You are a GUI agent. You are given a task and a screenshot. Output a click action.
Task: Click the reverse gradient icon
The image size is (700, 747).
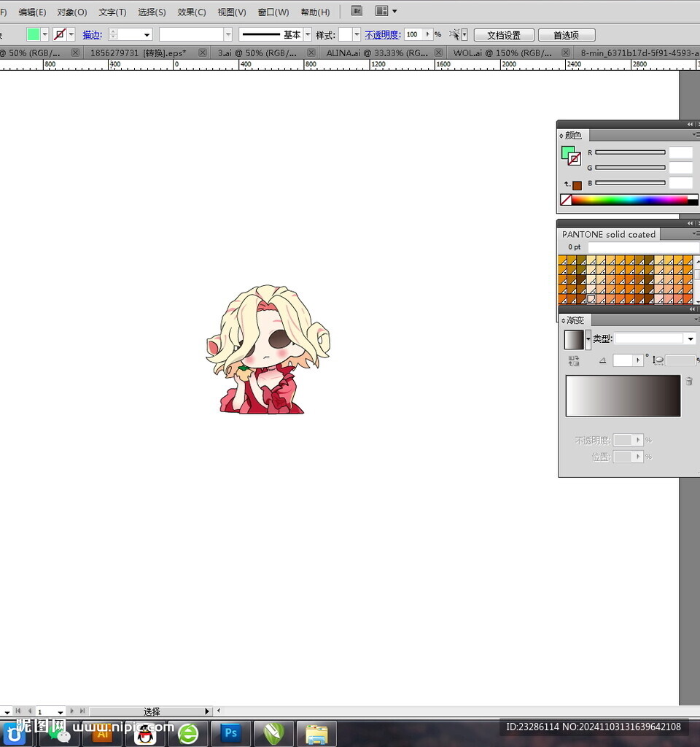point(574,361)
